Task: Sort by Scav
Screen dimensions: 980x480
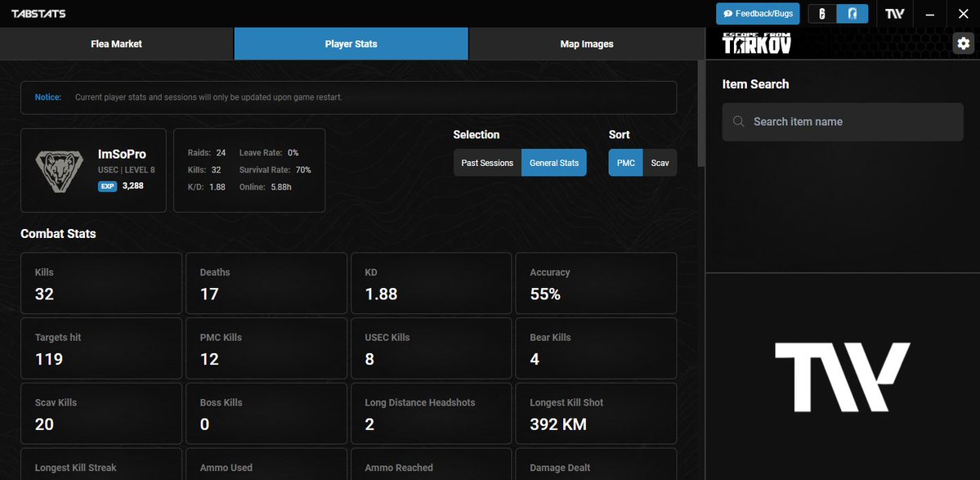Action: click(660, 163)
